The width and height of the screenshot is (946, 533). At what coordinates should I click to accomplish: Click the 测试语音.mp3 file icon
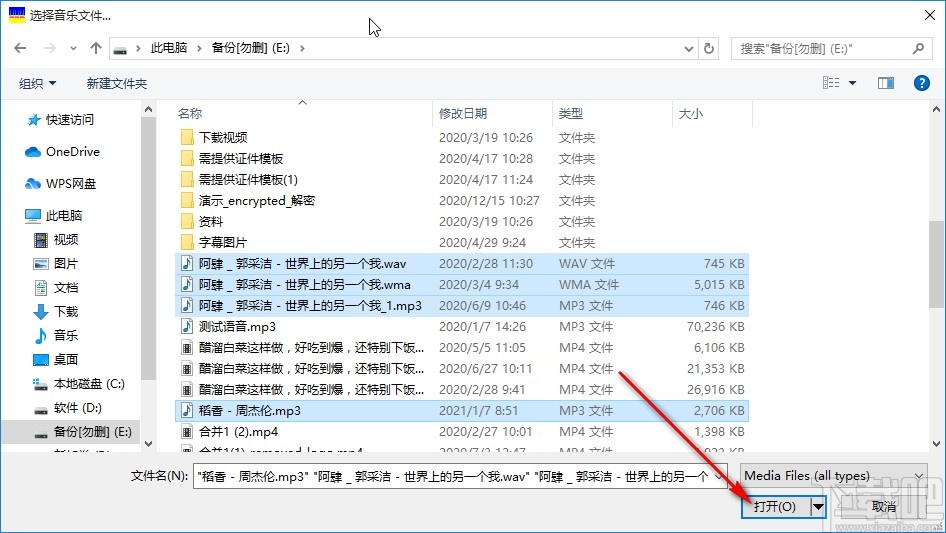click(187, 327)
